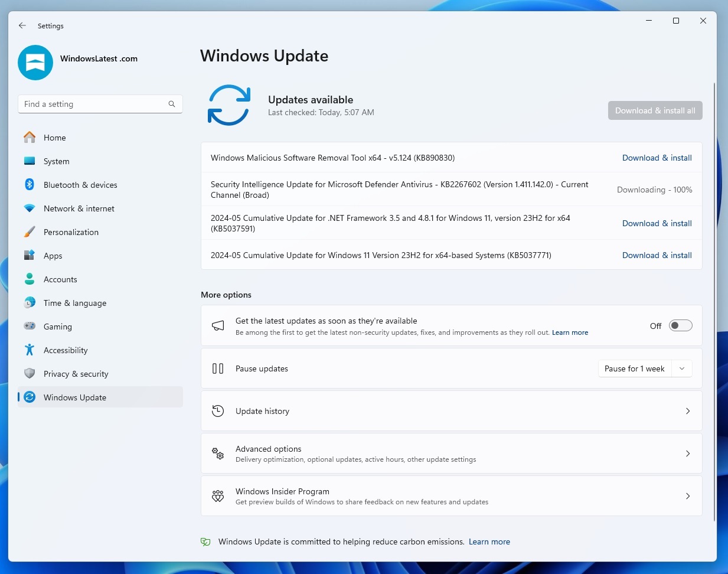The image size is (728, 574).
Task: Click the Windows Insider Program hearts icon
Action: (x=218, y=496)
